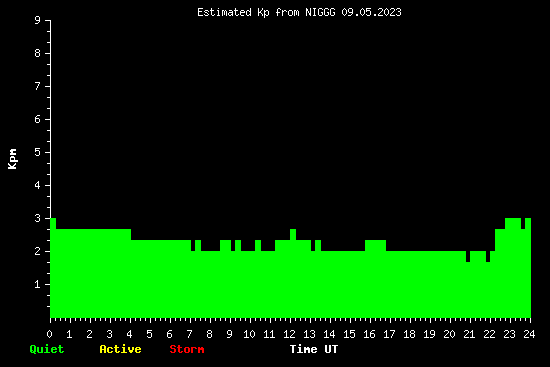Click hour 0 on the time axis
This screenshot has width=550, height=367.
pos(49,334)
